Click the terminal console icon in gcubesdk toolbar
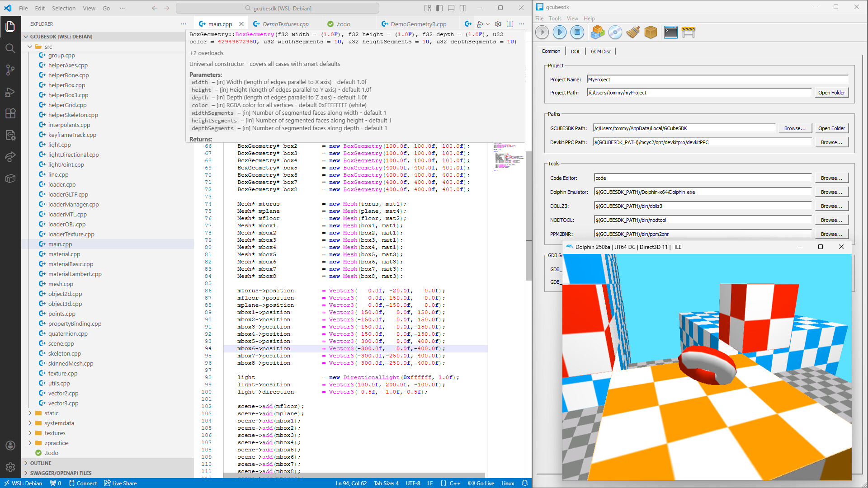868x488 pixels. (x=670, y=32)
